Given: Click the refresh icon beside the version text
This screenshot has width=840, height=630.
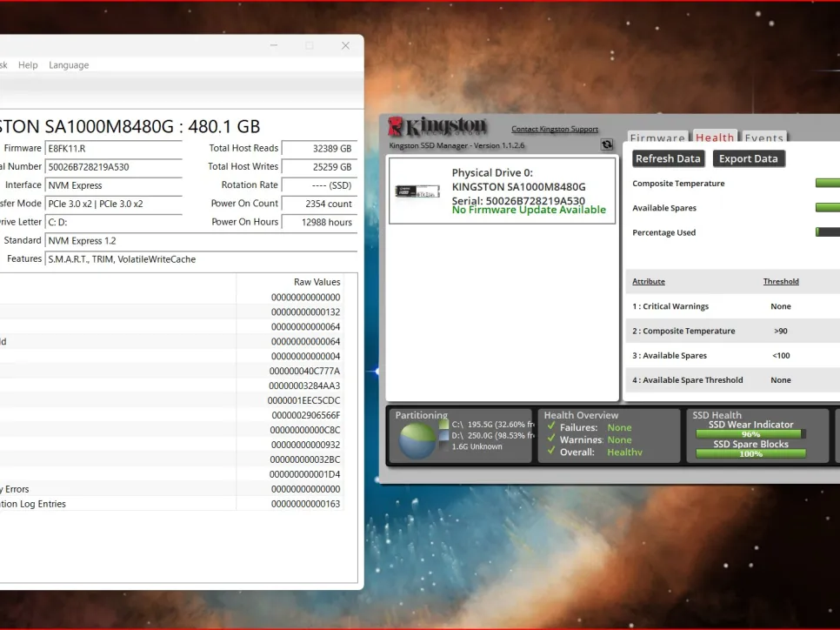Looking at the screenshot, I should [607, 145].
